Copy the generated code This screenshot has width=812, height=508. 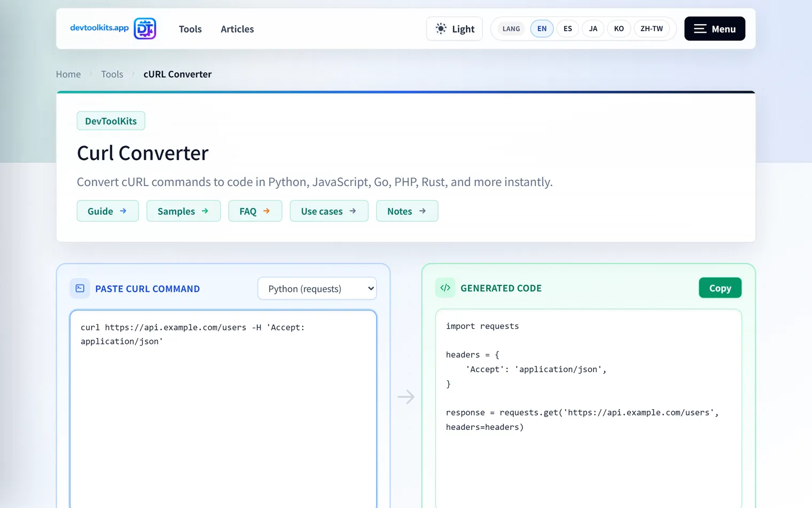pyautogui.click(x=720, y=288)
